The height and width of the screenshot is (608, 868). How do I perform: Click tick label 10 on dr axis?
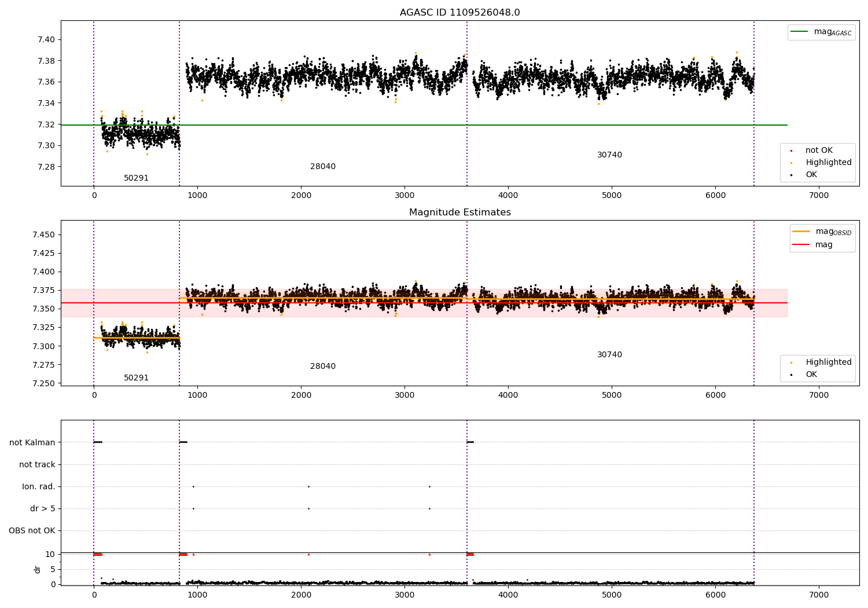tap(50, 554)
